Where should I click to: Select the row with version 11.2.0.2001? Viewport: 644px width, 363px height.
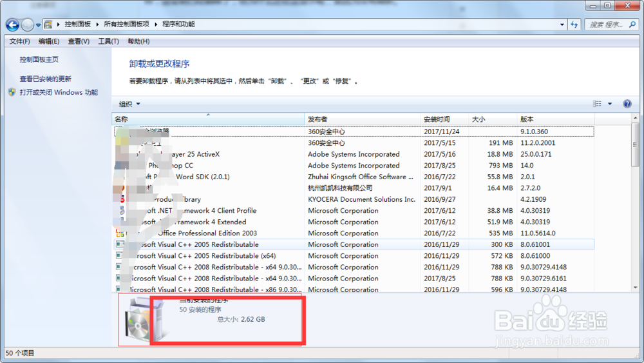point(354,142)
